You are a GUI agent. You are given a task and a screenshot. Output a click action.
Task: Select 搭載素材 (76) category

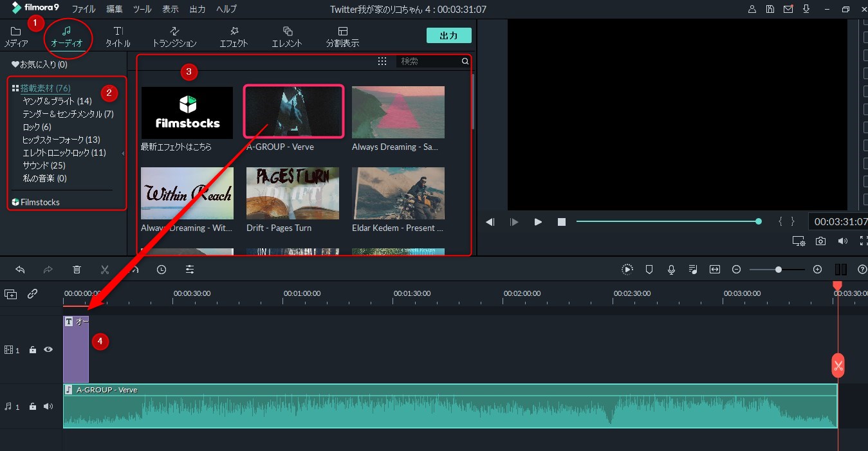[42, 88]
